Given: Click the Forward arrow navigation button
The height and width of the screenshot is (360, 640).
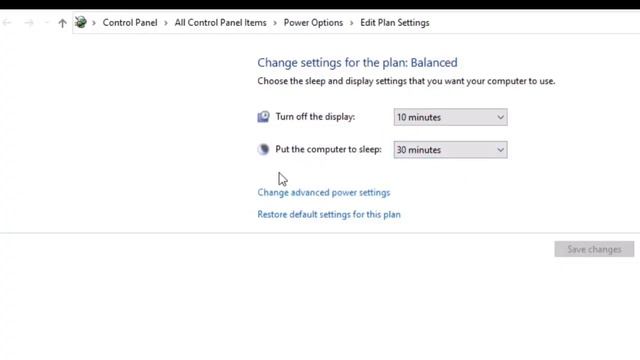Looking at the screenshot, I should (x=29, y=23).
